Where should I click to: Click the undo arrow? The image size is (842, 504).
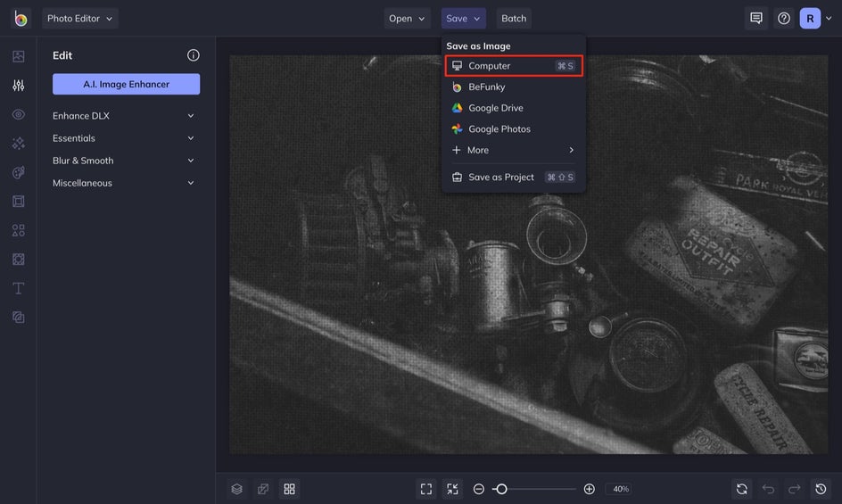(x=768, y=489)
